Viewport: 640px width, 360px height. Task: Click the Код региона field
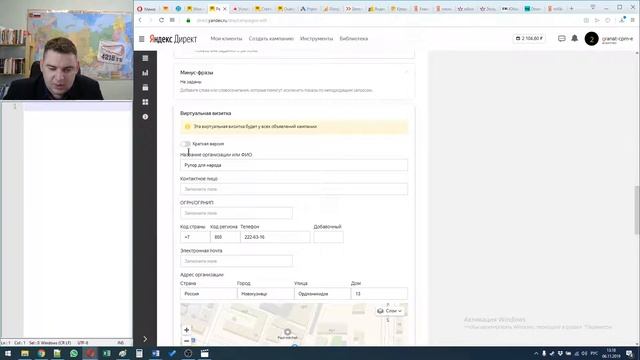(x=225, y=237)
